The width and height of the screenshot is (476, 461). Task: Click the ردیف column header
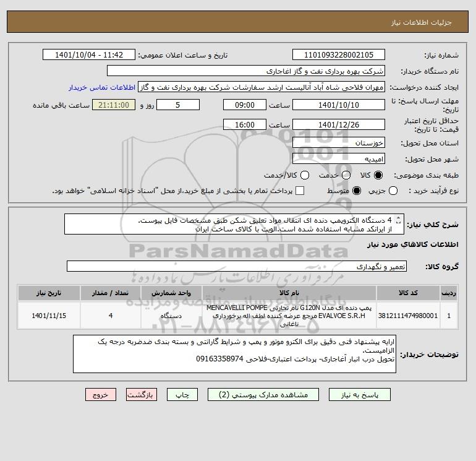coord(449,293)
